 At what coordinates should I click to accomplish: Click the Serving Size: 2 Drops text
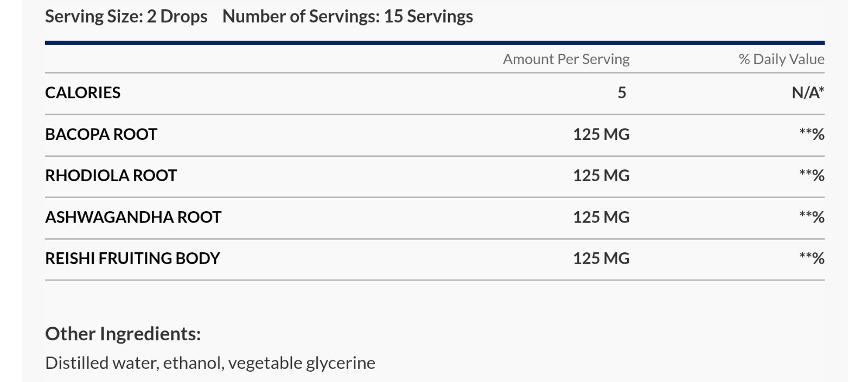click(126, 17)
